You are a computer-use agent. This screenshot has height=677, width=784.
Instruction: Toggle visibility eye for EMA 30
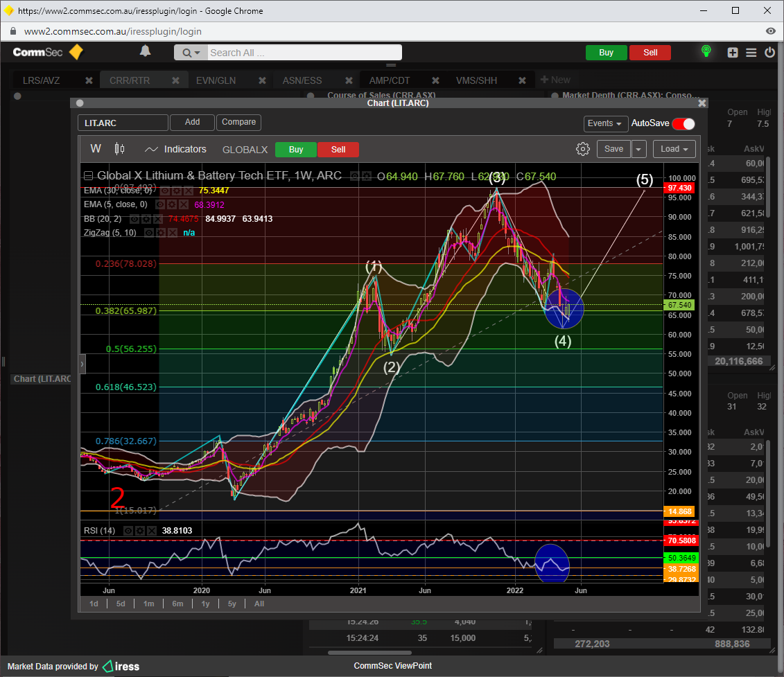pos(164,191)
